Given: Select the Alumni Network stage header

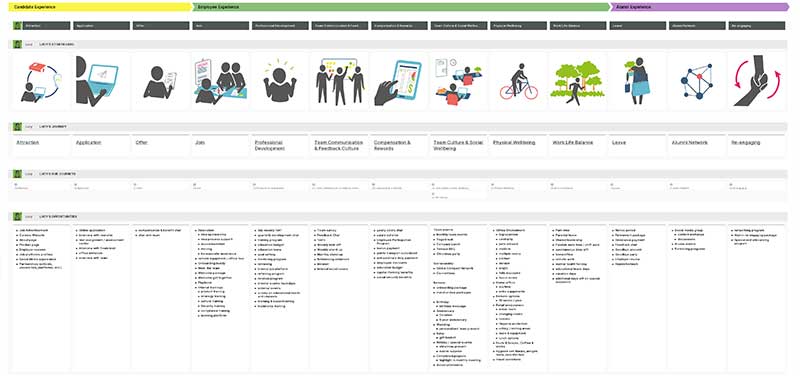Looking at the screenshot, I should (697, 26).
